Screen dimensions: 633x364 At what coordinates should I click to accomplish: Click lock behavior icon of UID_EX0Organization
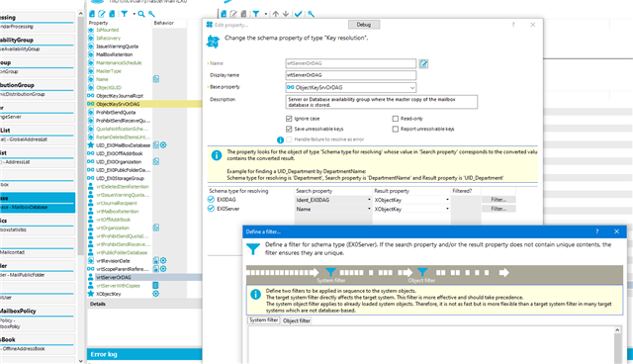156,161
